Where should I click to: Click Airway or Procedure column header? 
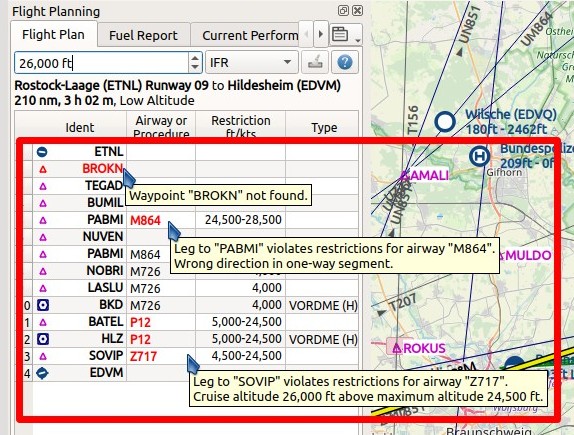pyautogui.click(x=161, y=127)
